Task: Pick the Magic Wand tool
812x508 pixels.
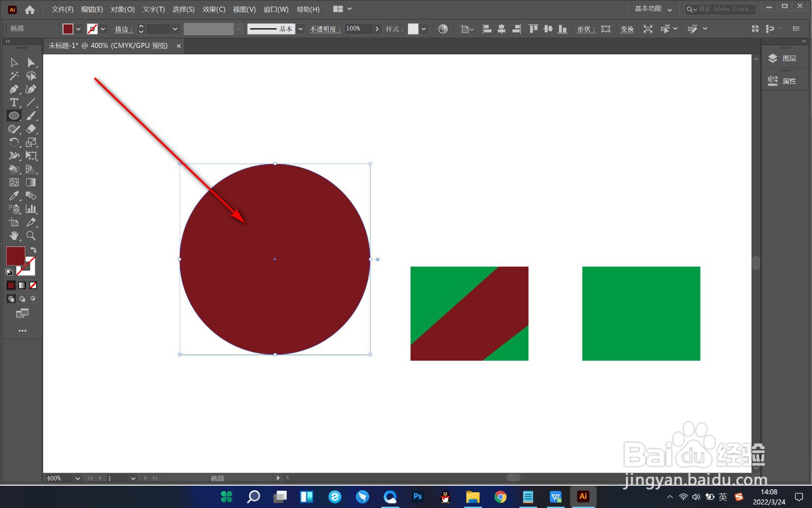Action: click(14, 76)
